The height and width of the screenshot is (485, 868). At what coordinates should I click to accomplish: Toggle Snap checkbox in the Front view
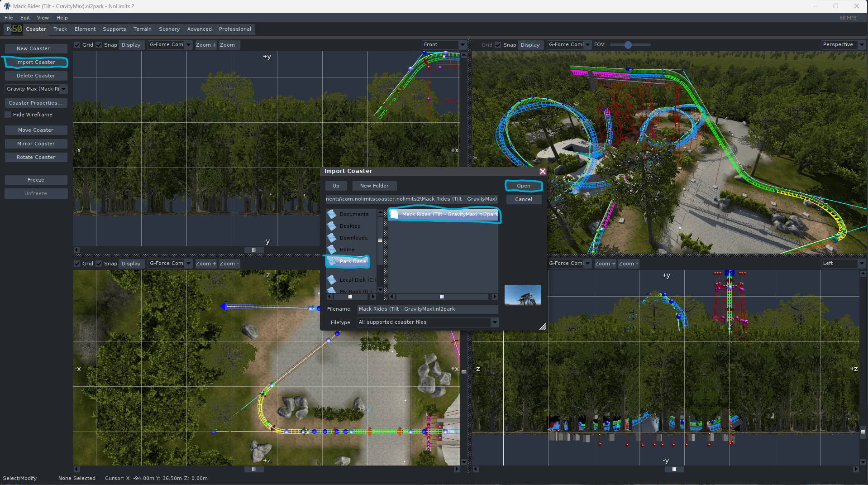99,45
